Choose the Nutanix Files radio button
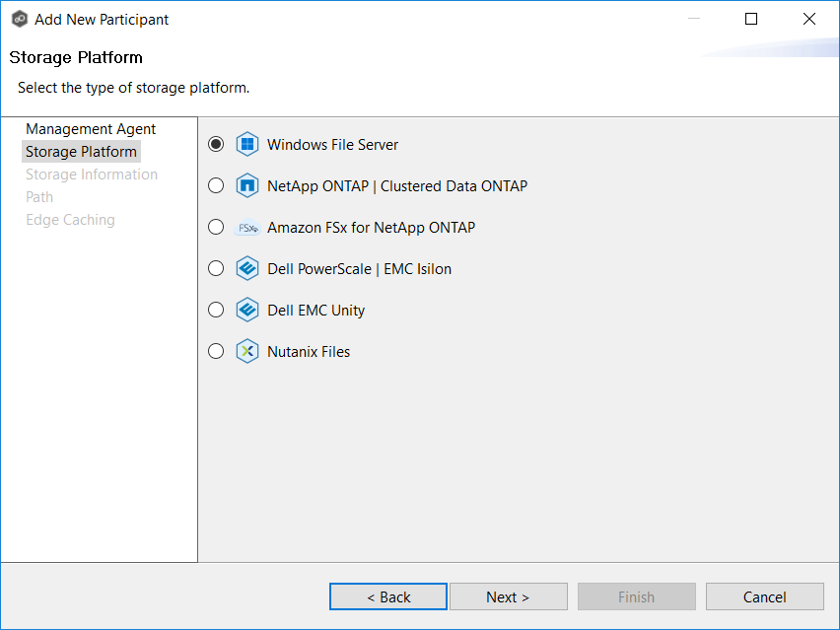The width and height of the screenshot is (840, 630). (x=216, y=352)
